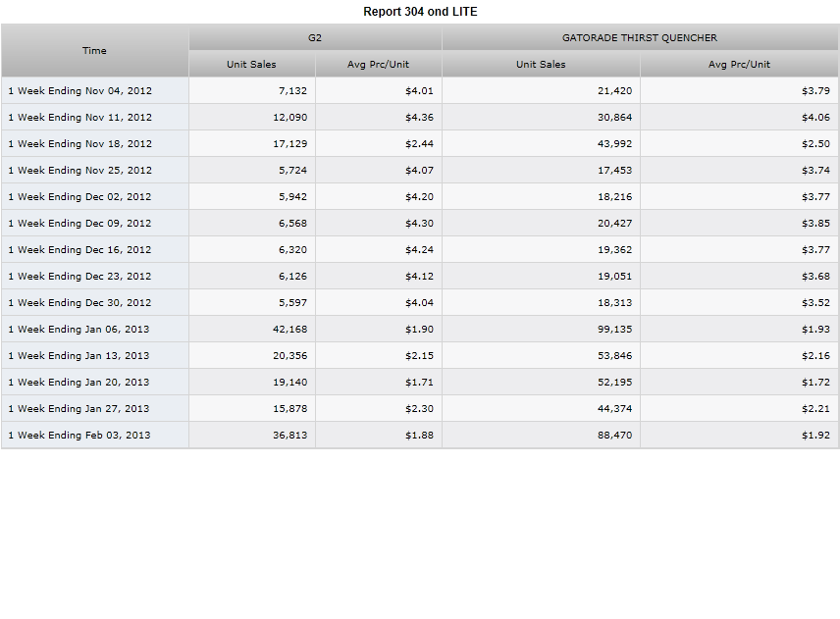Screen dimensions: 840x619
Task: Select the row 1 Week Ending Dec 30, 2012
Action: tap(420, 302)
